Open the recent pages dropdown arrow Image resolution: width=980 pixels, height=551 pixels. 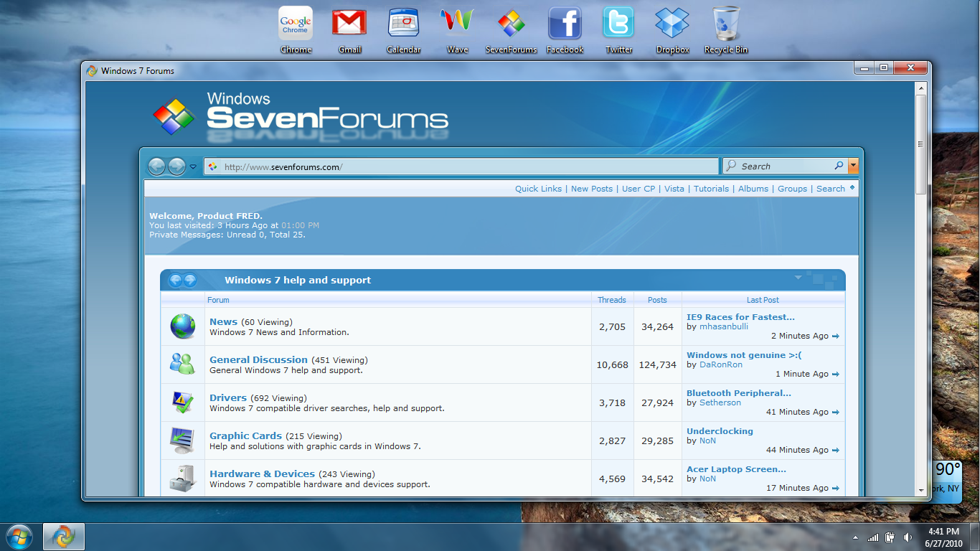tap(193, 167)
